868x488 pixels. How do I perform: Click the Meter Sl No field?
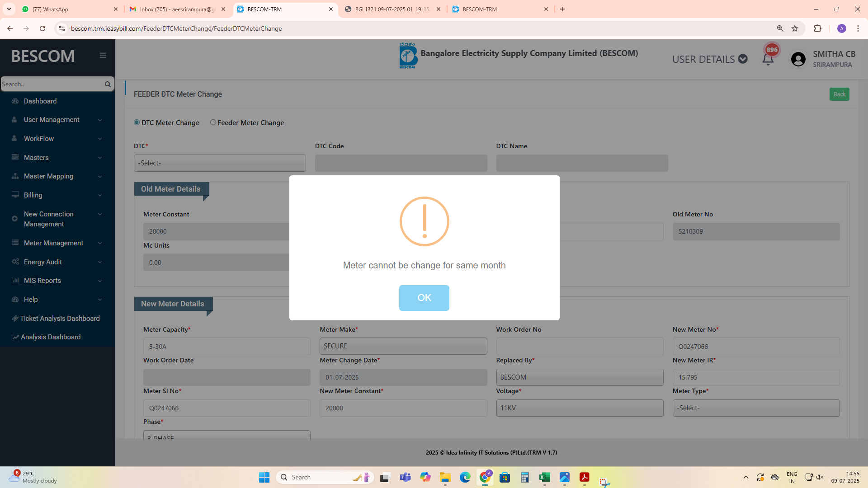coord(227,408)
